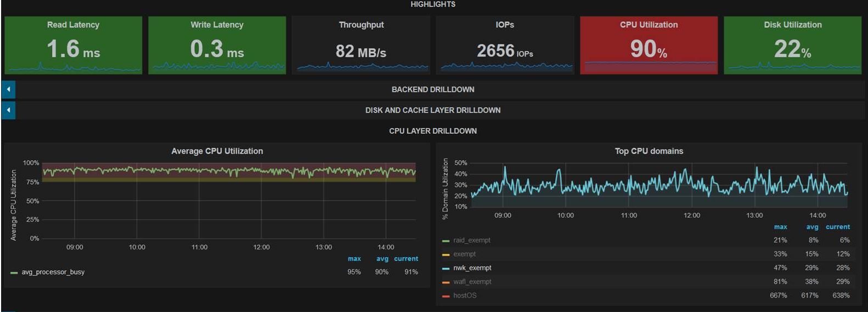Expand the Backend Drilldown row arrow
This screenshot has height=312, width=868.
pyautogui.click(x=8, y=89)
